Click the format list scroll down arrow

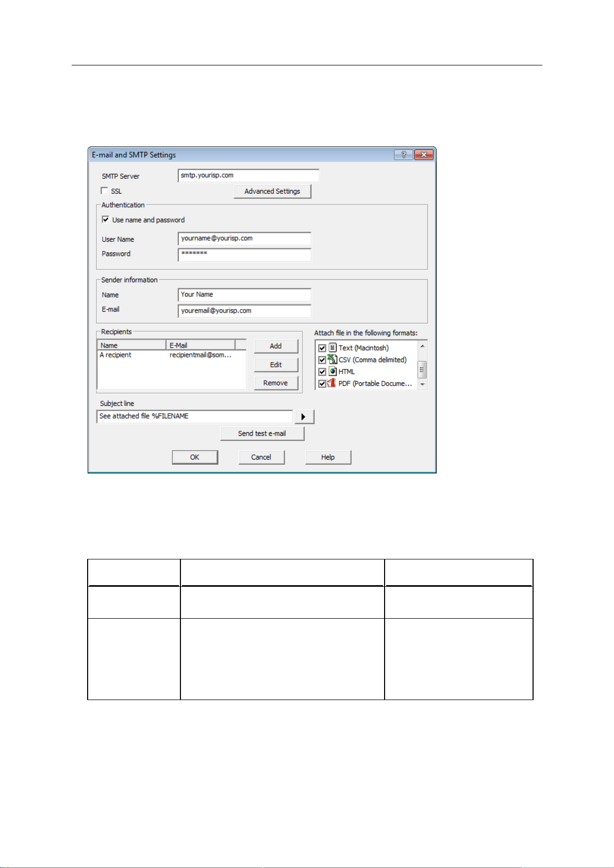pyautogui.click(x=422, y=384)
